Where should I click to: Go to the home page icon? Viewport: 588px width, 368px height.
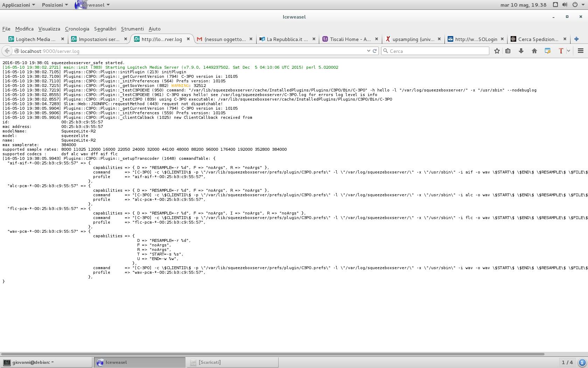pyautogui.click(x=534, y=51)
